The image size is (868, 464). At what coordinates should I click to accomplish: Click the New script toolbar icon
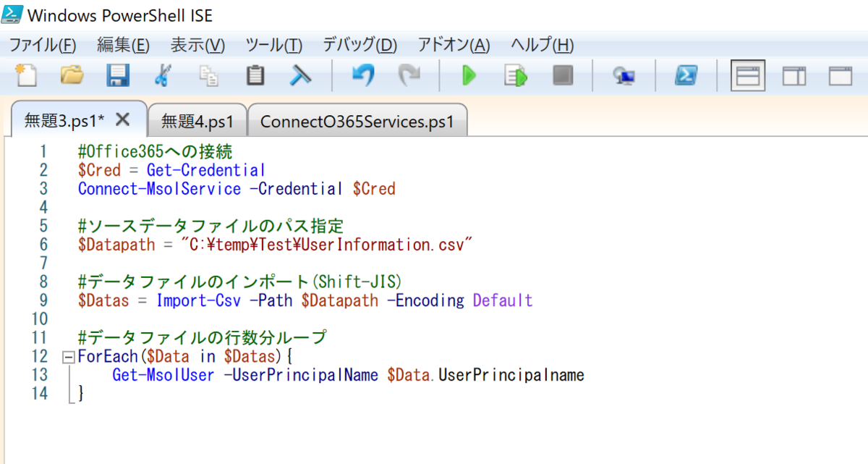point(26,75)
